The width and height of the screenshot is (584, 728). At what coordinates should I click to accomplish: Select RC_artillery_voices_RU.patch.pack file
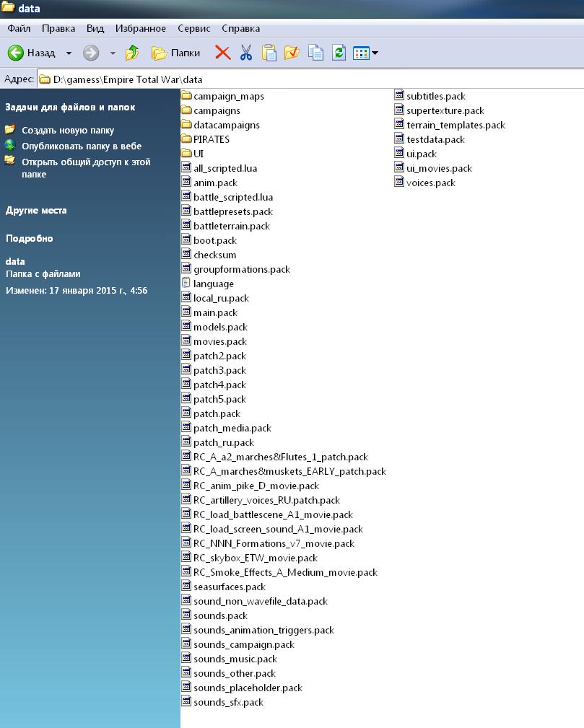266,500
